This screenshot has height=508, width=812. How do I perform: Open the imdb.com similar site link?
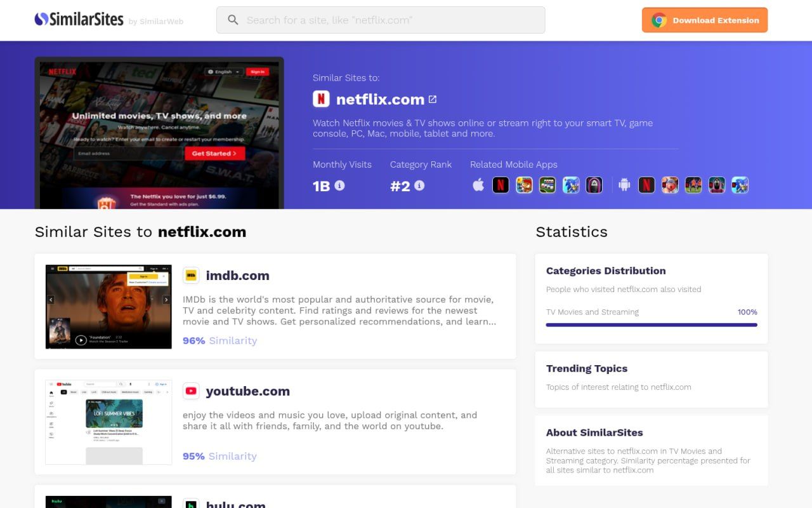(238, 276)
